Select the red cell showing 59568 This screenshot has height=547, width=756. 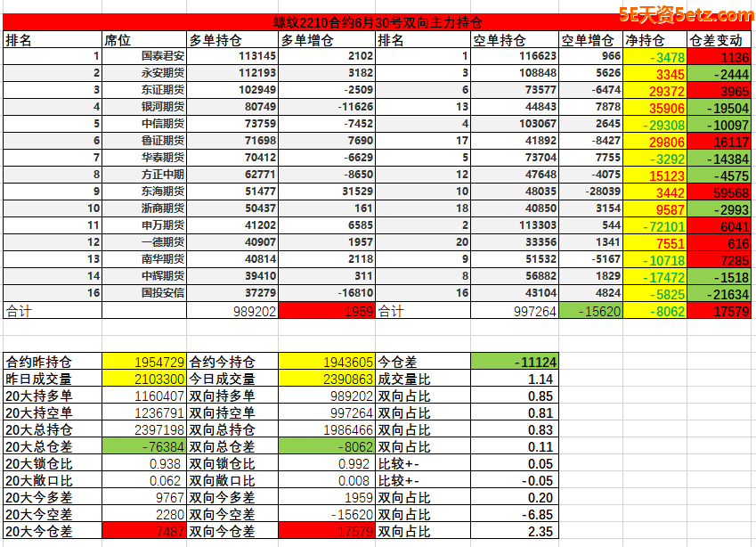(719, 192)
